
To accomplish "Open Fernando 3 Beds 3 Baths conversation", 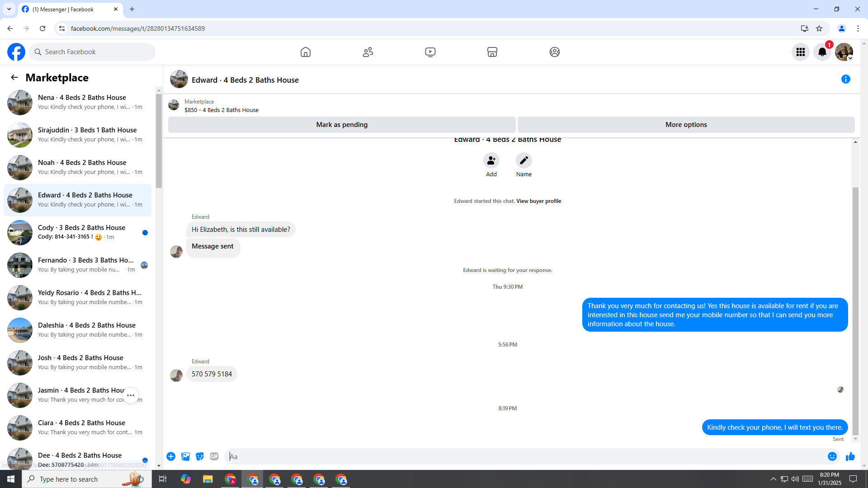I will coord(78,265).
